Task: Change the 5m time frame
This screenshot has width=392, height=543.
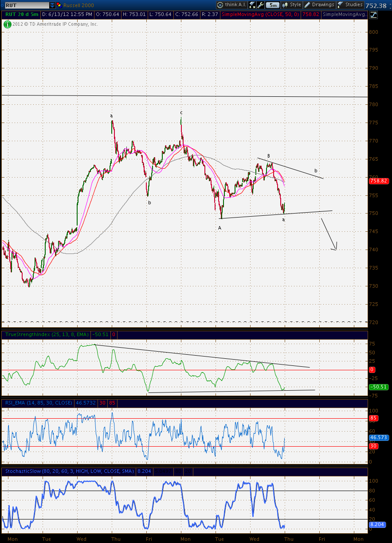Action: [x=273, y=5]
